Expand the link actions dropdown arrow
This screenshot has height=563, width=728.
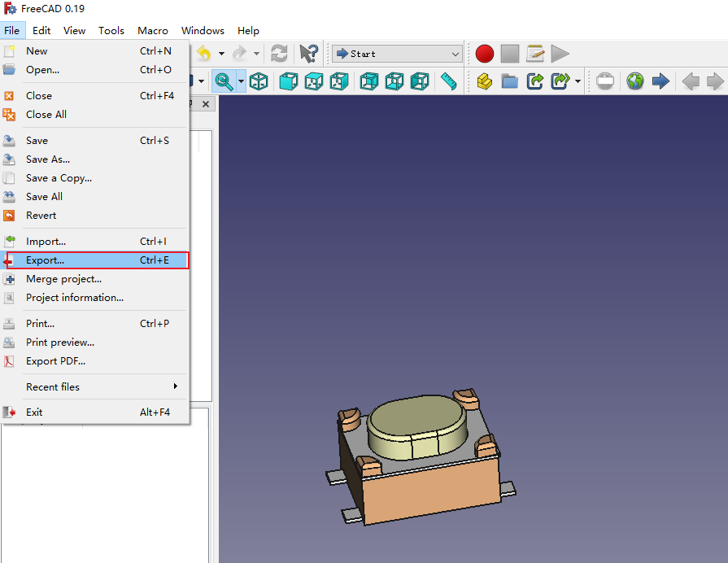click(x=578, y=81)
